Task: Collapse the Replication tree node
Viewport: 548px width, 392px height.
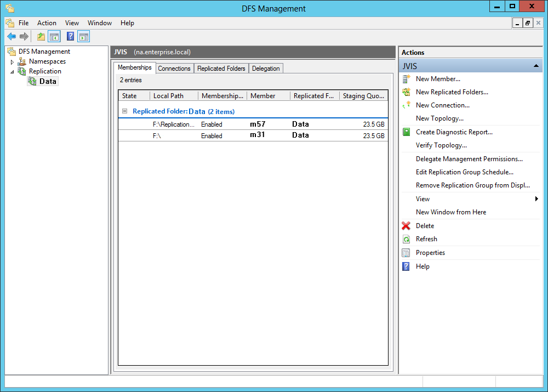Action: (12, 71)
